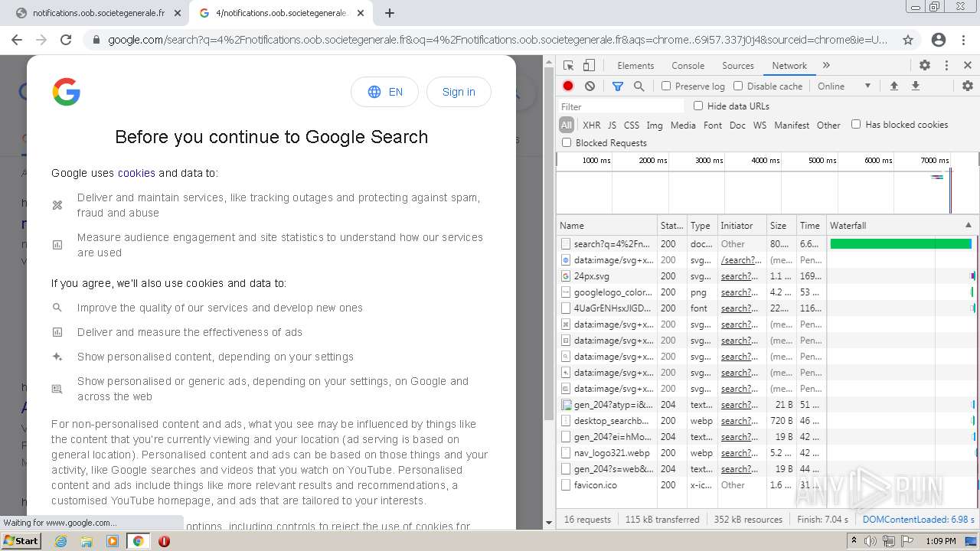Sort by the Name column header

[606, 226]
